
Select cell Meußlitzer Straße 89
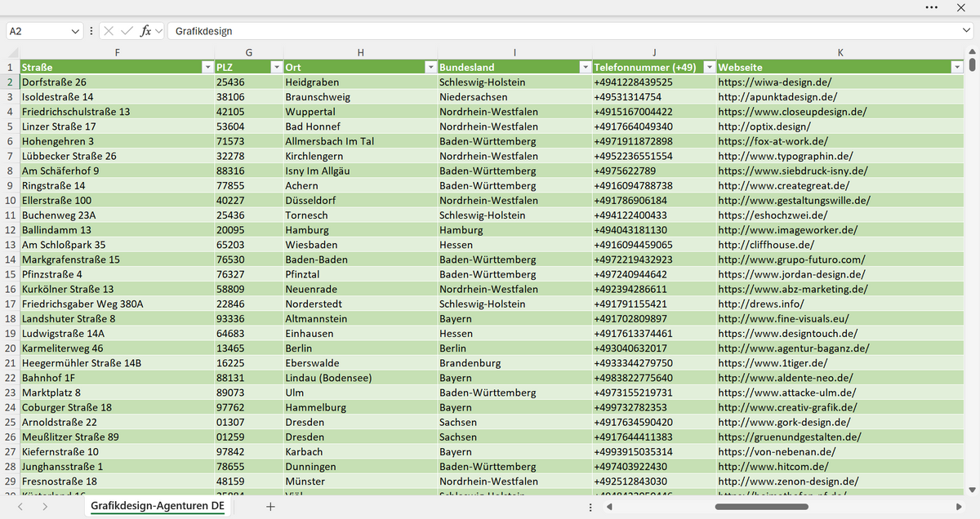point(117,437)
